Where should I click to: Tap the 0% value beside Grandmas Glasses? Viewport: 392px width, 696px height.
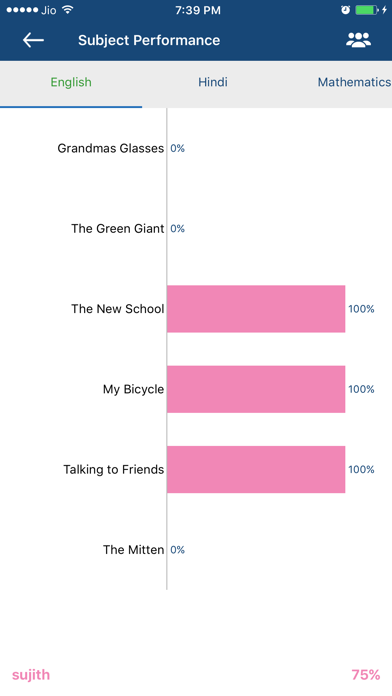[178, 148]
